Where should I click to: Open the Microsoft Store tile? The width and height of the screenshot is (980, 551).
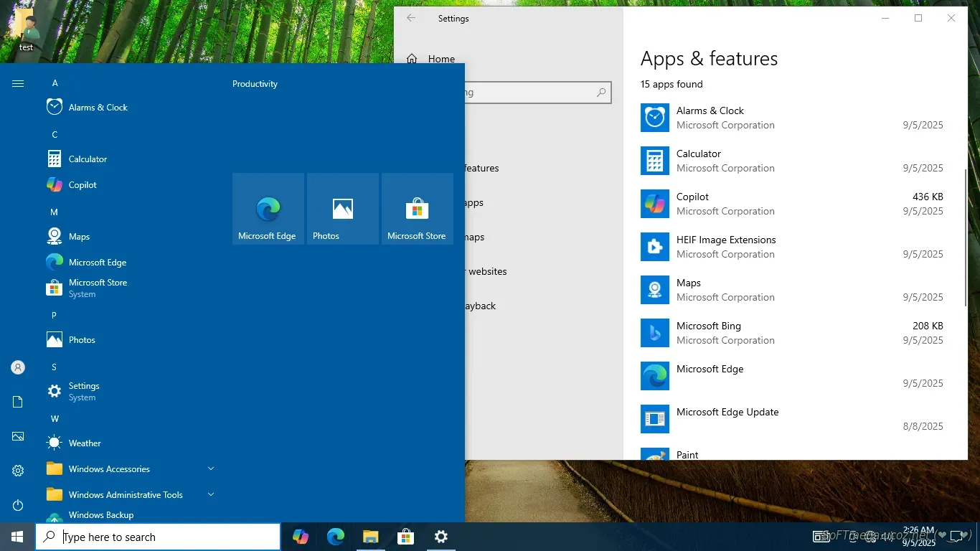click(417, 209)
